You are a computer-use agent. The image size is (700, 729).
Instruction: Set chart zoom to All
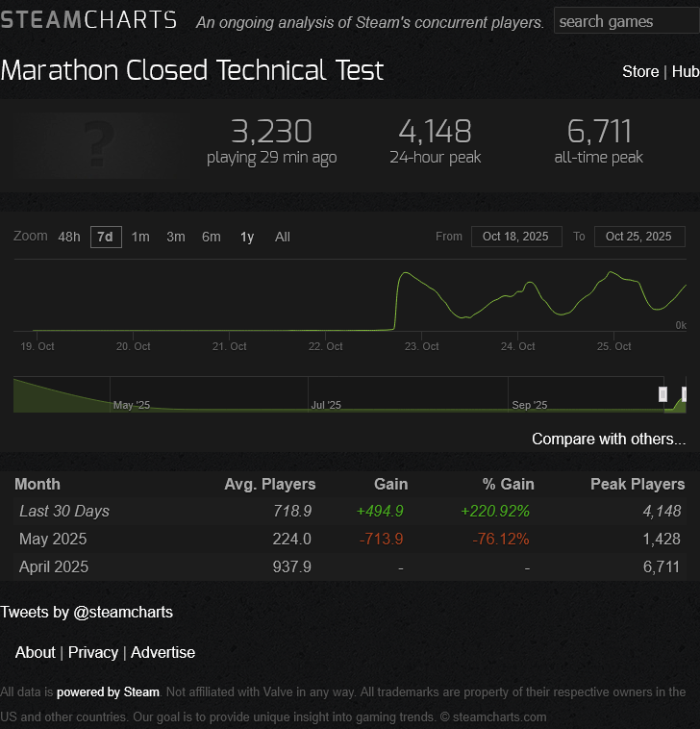pos(282,238)
